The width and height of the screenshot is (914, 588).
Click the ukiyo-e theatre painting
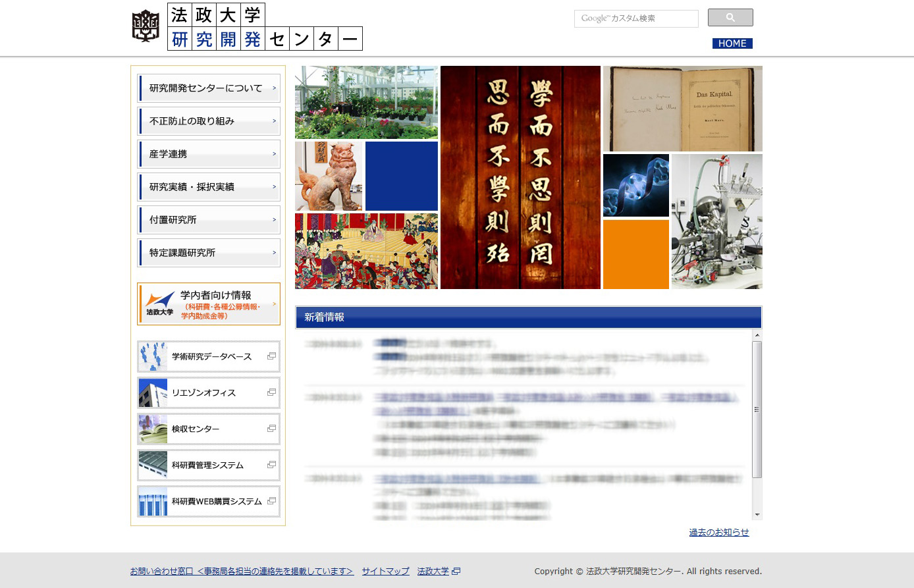(x=366, y=251)
